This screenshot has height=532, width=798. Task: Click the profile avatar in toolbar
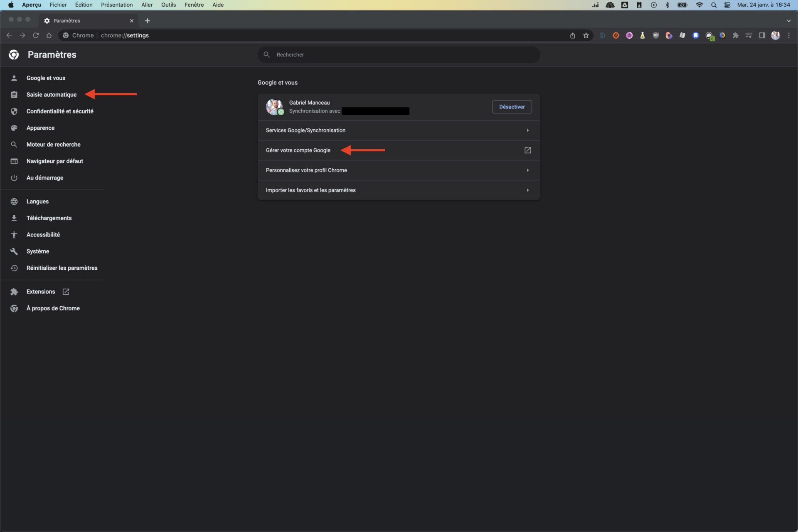[775, 35]
